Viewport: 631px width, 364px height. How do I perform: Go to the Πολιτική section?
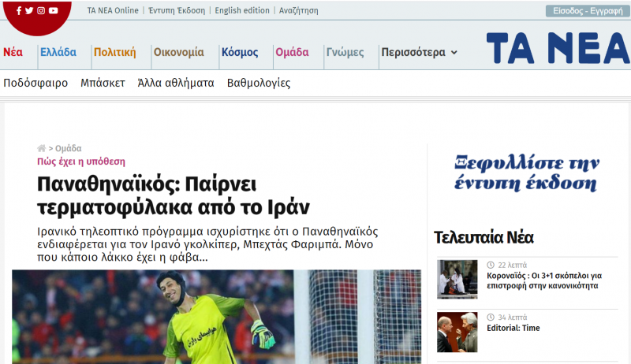114,53
